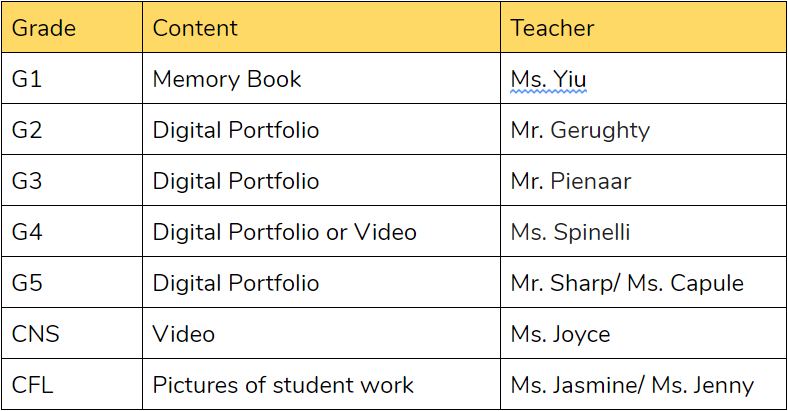Select the G1 grade cell
The width and height of the screenshot is (788, 411).
point(72,78)
